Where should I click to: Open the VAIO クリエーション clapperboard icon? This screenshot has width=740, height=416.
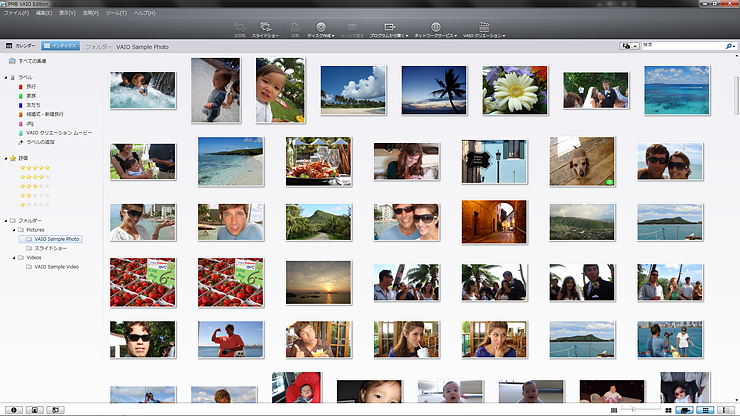[x=484, y=29]
